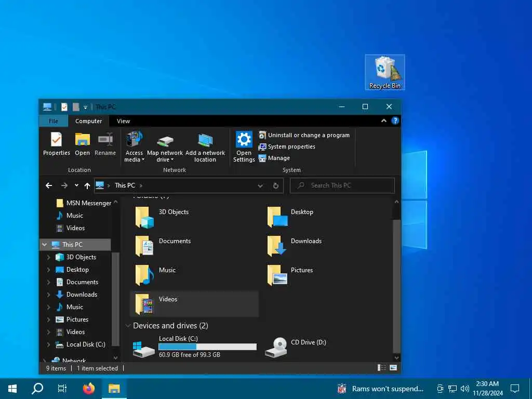Image resolution: width=532 pixels, height=399 pixels.
Task: Click the Forward navigation arrow
Action: 64,185
